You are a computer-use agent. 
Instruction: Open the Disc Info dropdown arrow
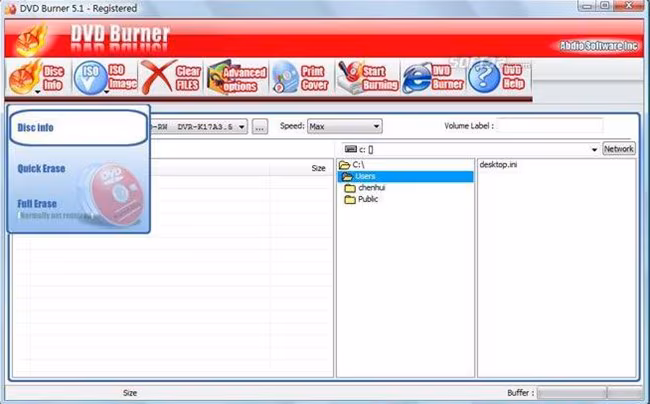[x=38, y=92]
